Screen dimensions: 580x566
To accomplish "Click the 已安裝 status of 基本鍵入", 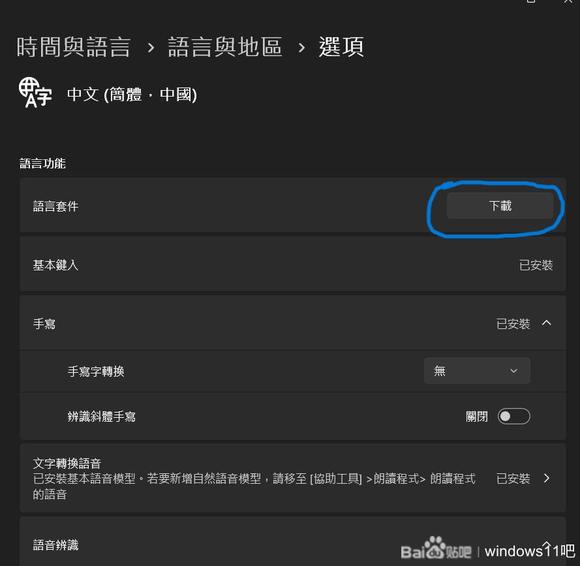I will coord(536,265).
